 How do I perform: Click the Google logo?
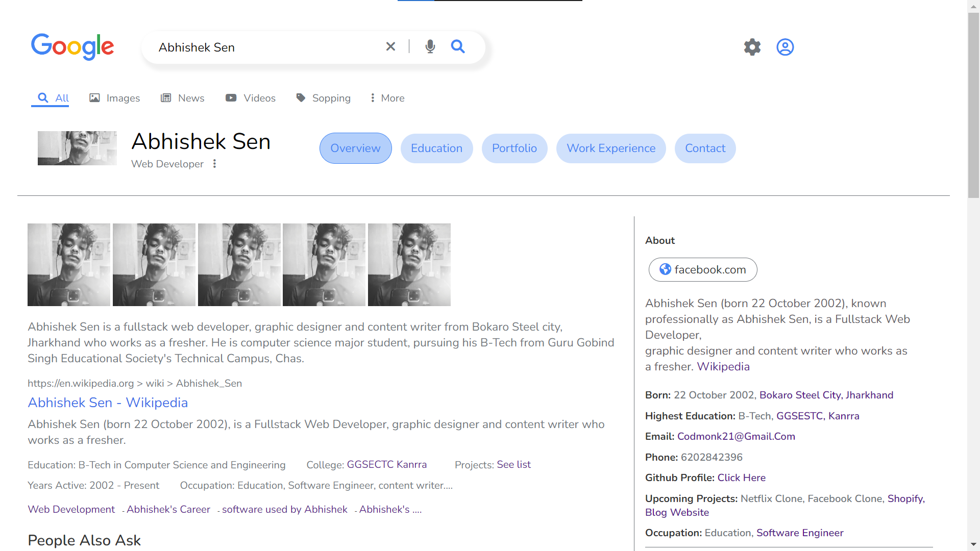(72, 47)
